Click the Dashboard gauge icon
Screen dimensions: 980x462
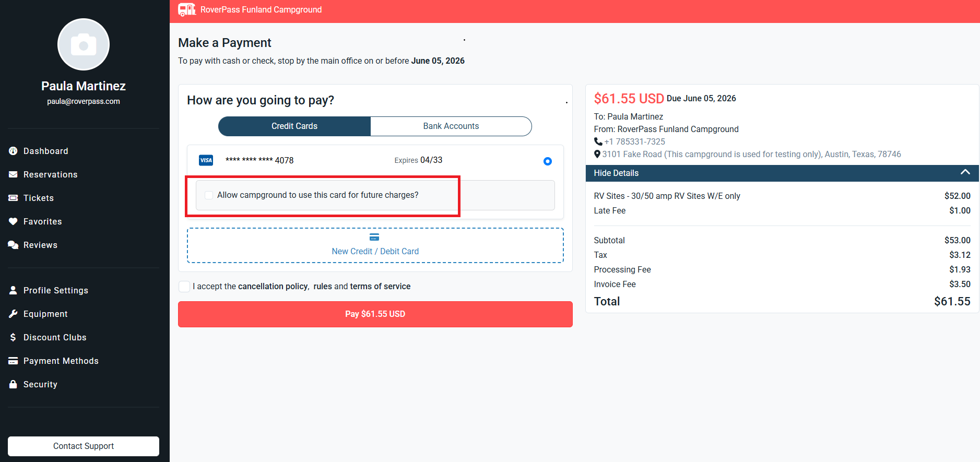click(13, 151)
